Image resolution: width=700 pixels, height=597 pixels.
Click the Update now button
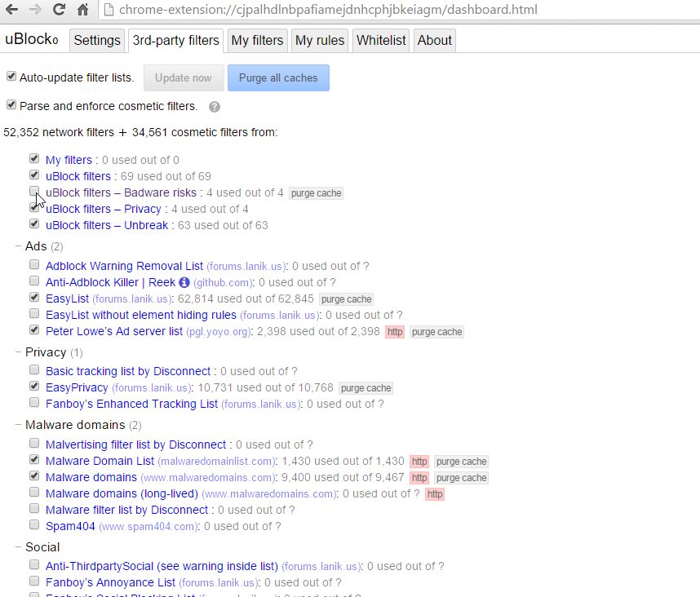(x=183, y=78)
